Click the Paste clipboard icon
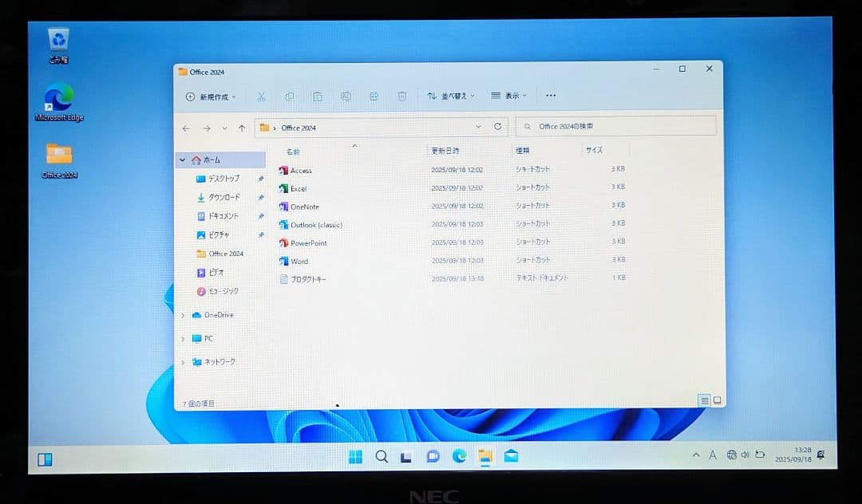This screenshot has width=862, height=504. pyautogui.click(x=317, y=96)
